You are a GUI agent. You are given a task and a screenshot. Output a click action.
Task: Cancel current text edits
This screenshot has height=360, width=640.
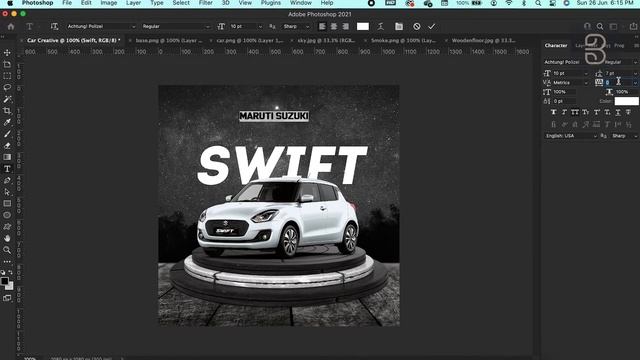(x=416, y=27)
